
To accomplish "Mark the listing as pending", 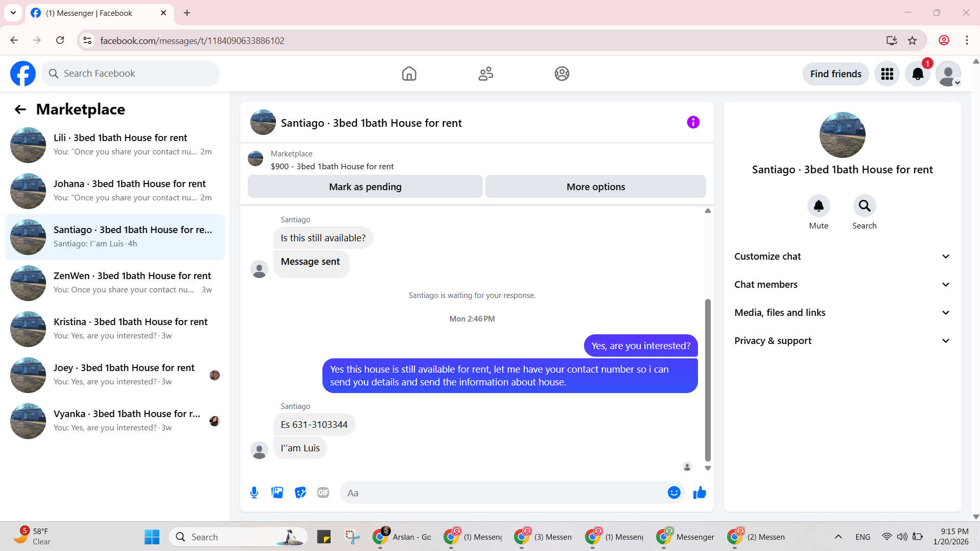I will (x=365, y=187).
